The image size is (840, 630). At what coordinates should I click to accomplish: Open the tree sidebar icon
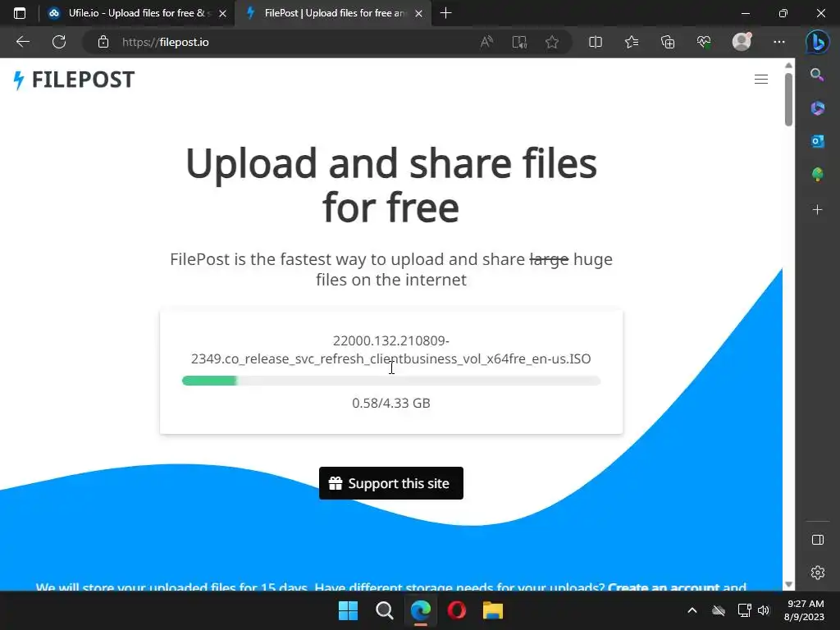coord(817,174)
